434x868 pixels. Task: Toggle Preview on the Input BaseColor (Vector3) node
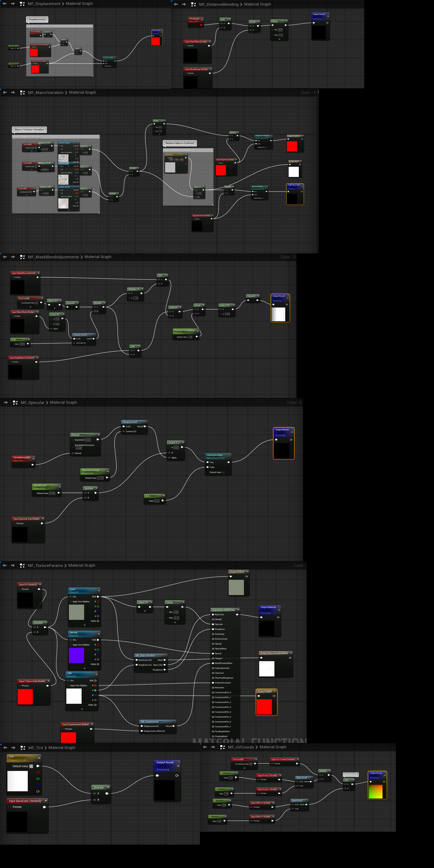coord(10,807)
